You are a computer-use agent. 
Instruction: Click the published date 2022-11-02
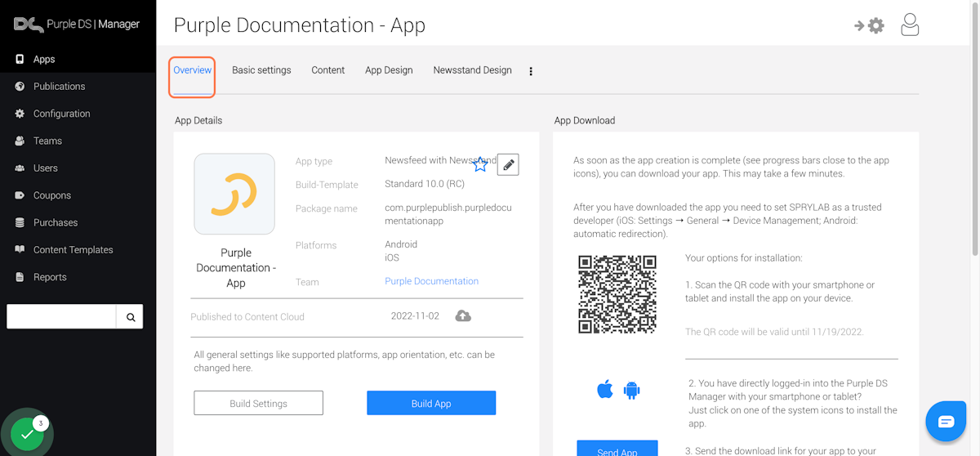pos(415,316)
